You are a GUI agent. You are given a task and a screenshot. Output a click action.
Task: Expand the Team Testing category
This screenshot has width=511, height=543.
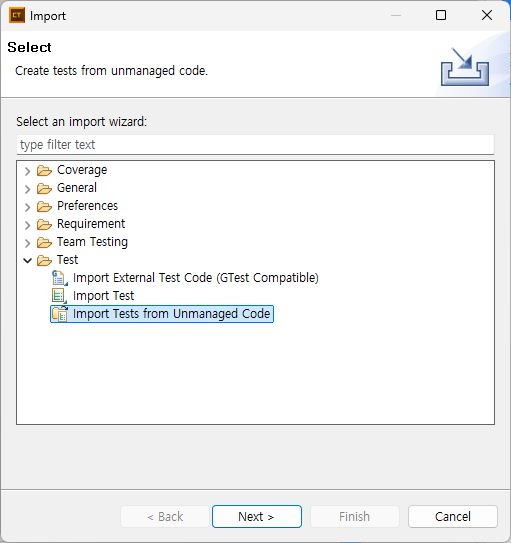point(28,243)
